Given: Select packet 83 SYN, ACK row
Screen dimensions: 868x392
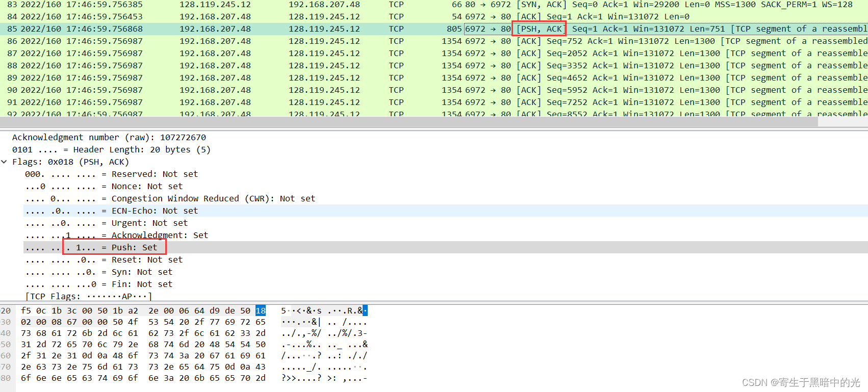Looking at the screenshot, I should 434,5.
